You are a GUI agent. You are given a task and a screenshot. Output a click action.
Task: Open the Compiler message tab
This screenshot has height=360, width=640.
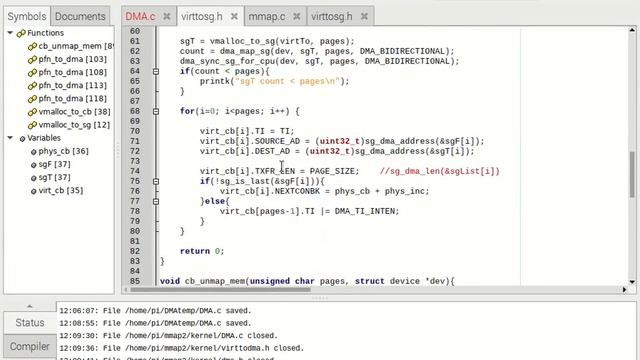pos(30,347)
